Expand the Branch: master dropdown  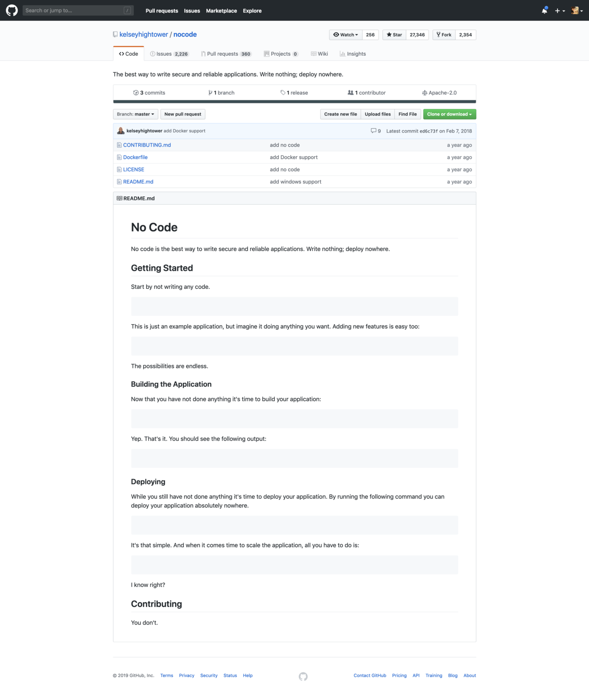135,114
